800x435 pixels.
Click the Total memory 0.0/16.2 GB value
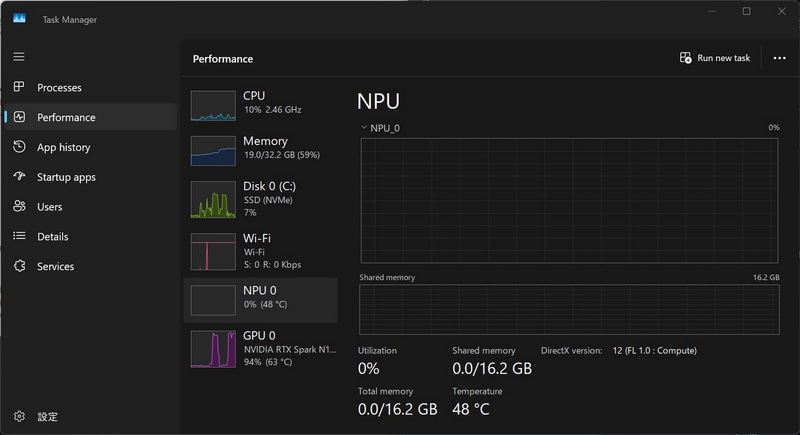[x=397, y=409]
